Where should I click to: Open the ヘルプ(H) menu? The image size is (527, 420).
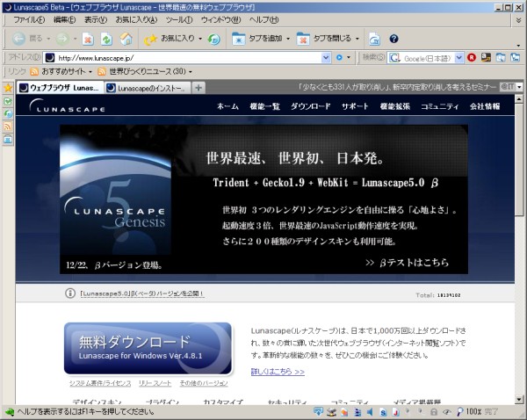click(x=263, y=20)
